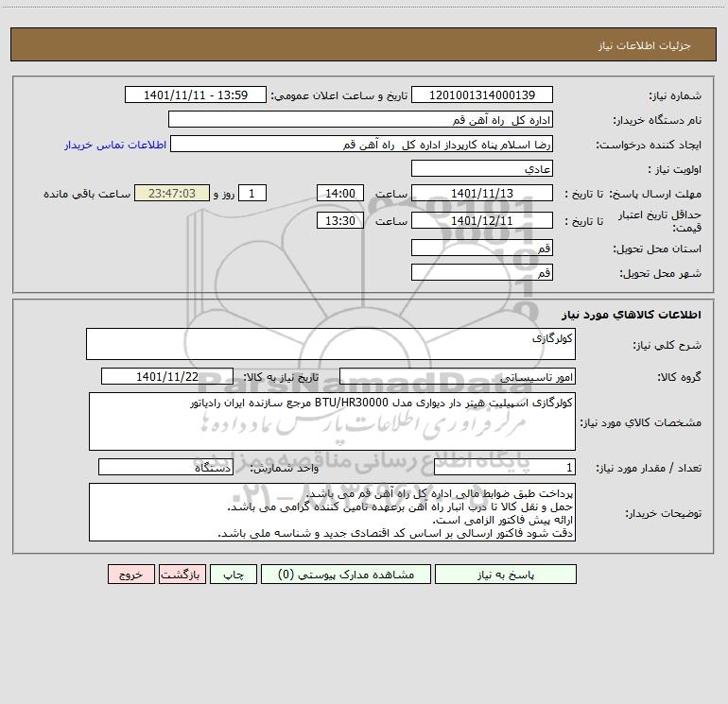Click the deadline time field 14:00
Viewport: 728px width, 704px height.
(339, 193)
